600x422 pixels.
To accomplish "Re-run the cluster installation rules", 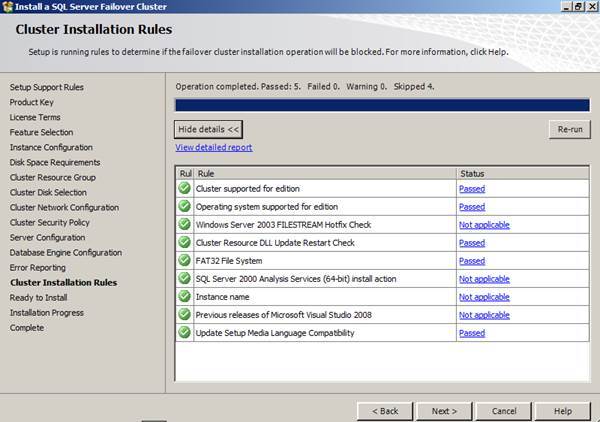I will click(x=570, y=129).
